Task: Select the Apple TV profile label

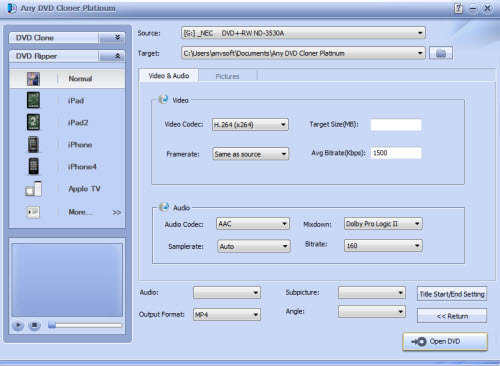Action: pos(84,189)
